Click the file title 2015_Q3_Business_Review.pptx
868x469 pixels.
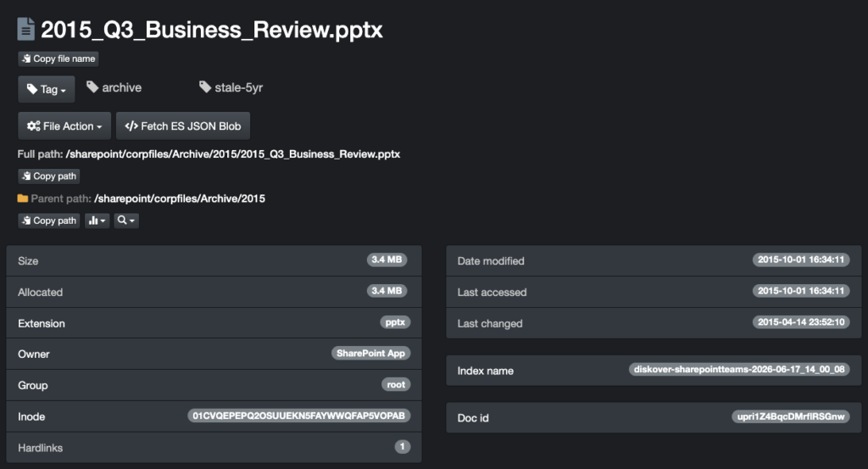[x=211, y=30]
